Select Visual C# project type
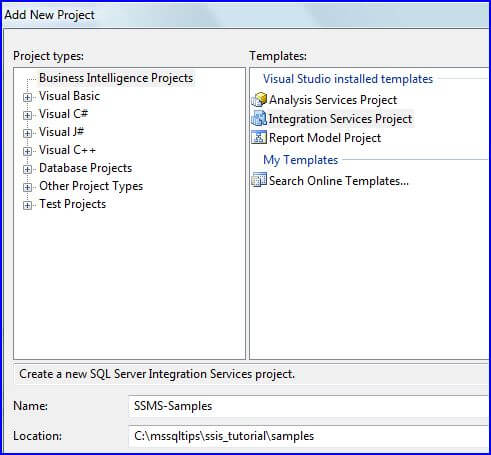 coord(63,114)
